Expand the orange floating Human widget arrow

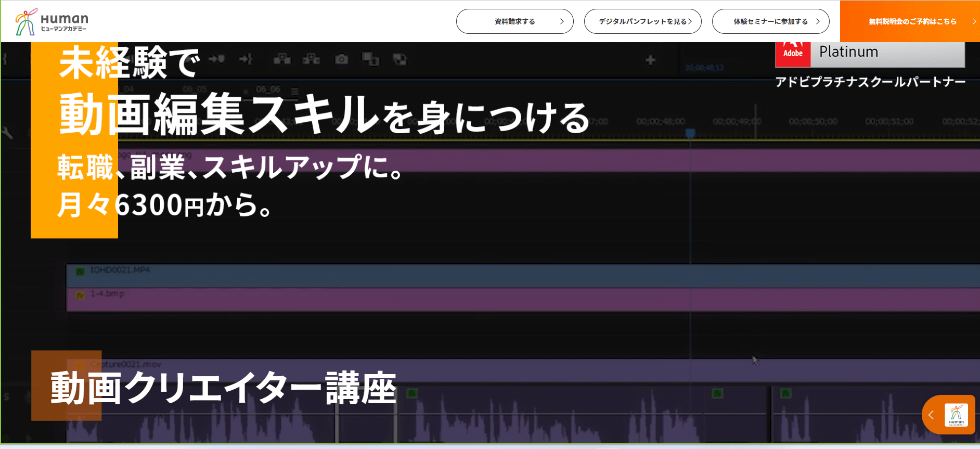[931, 415]
